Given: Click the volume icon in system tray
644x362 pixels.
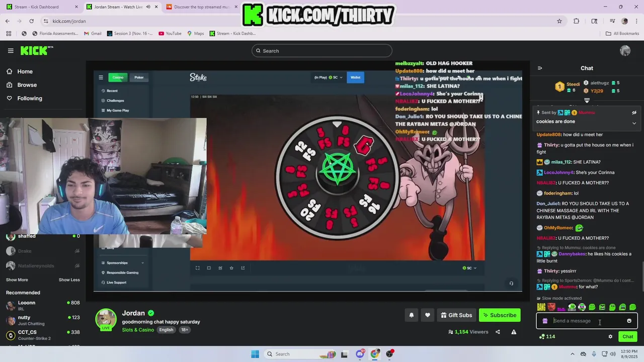Looking at the screenshot, I should [x=613, y=354].
